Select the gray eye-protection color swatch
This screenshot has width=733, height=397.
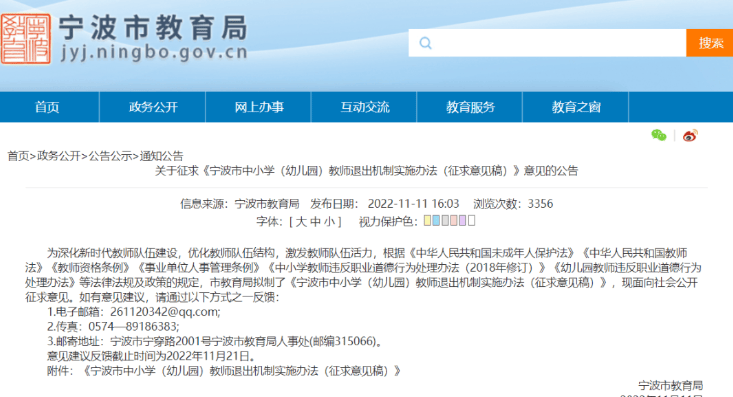[445, 221]
